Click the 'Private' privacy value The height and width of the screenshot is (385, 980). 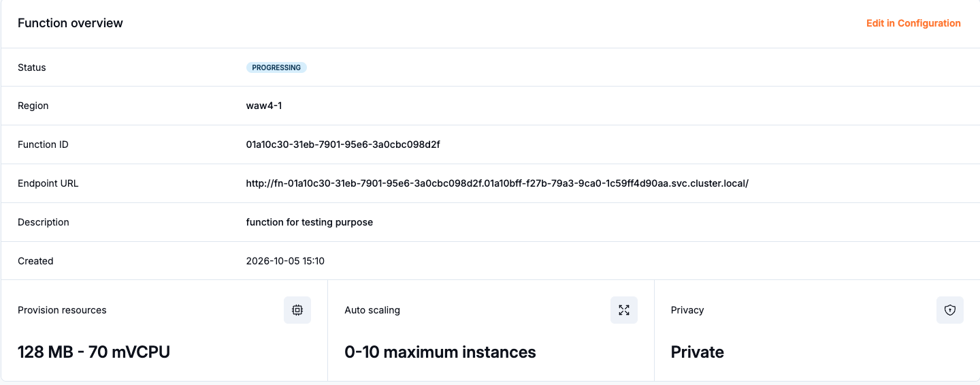[x=698, y=352]
